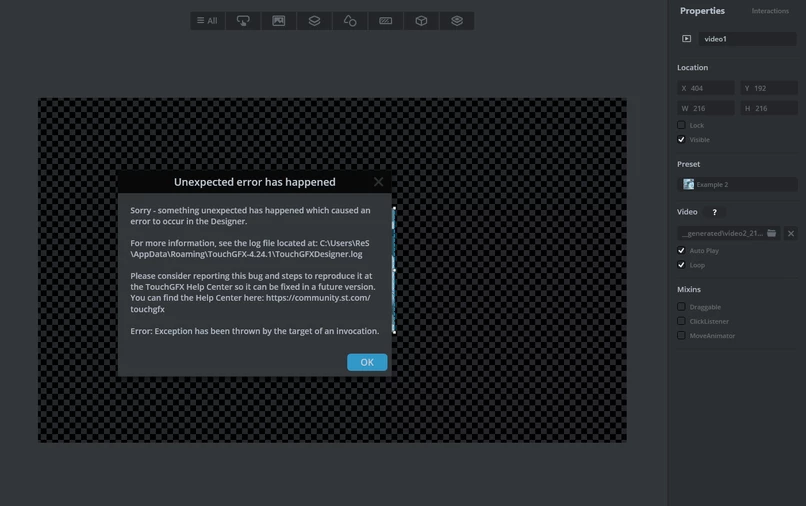Viewport: 806px width, 506px height.
Task: Enable the Draggable mixin
Action: point(681,306)
